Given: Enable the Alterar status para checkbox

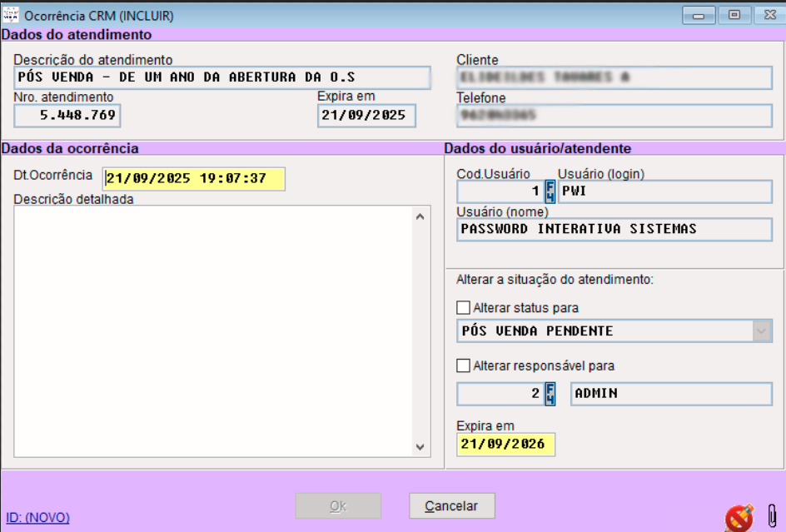Looking at the screenshot, I should tap(463, 306).
